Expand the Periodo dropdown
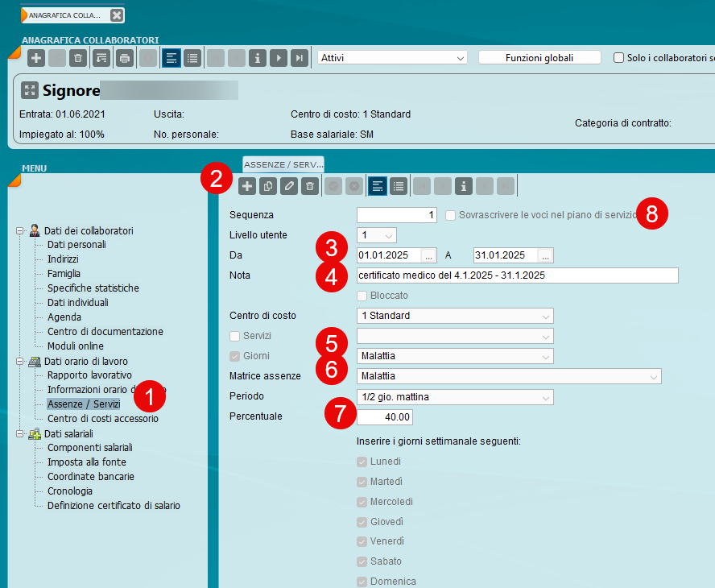The width and height of the screenshot is (715, 588). pos(455,397)
